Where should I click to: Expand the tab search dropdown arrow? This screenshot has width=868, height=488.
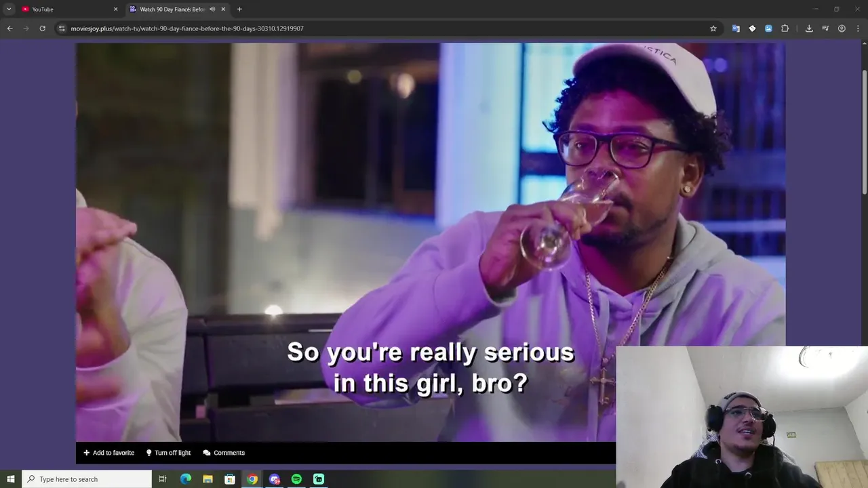click(x=9, y=9)
